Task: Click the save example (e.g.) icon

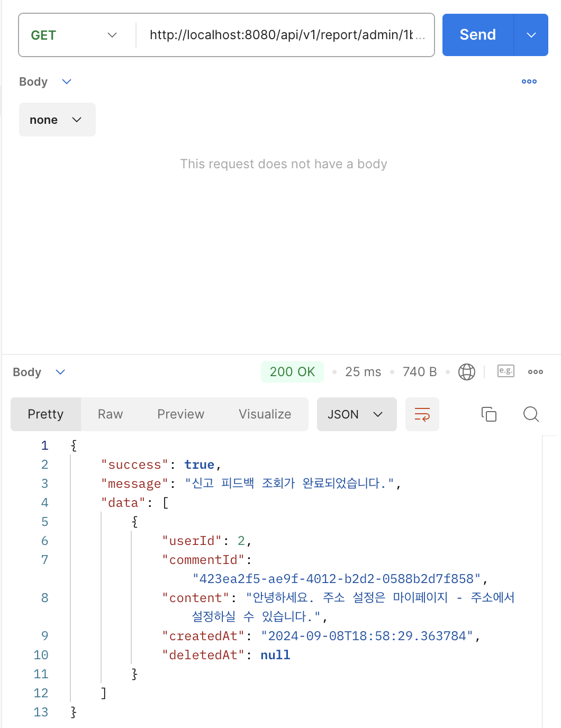Action: (x=505, y=371)
